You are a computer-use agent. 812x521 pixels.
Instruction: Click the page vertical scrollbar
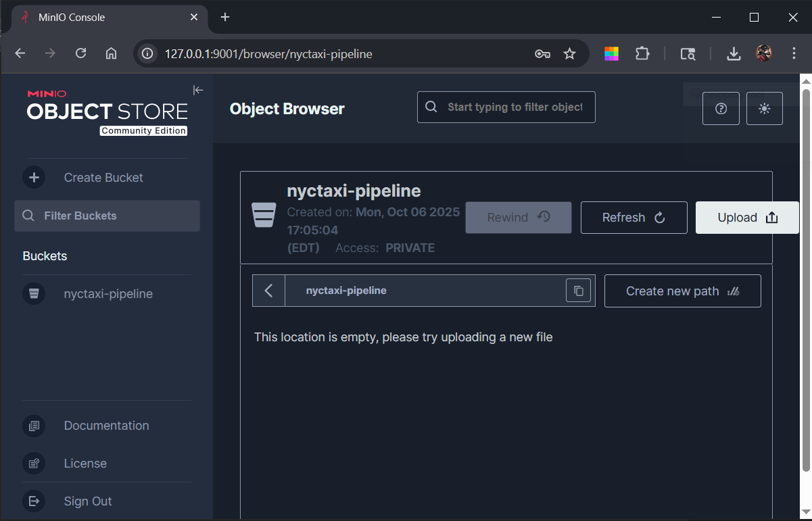coord(805,280)
